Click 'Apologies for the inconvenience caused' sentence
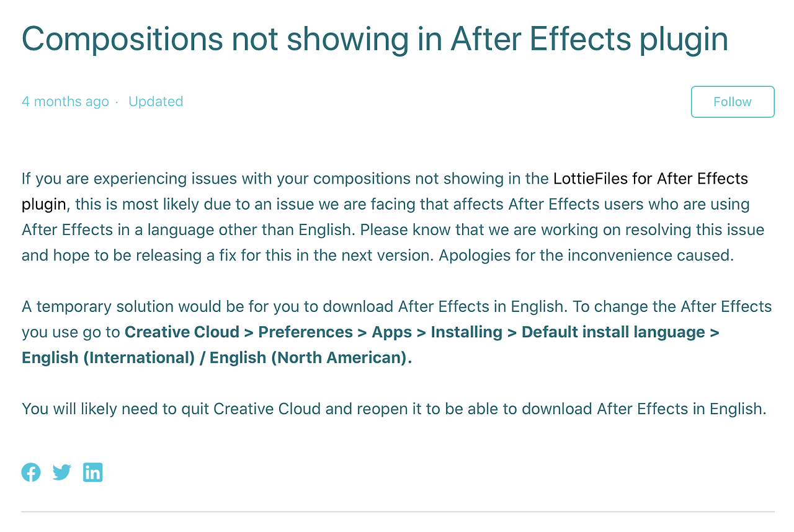The image size is (794, 532). 586,255
